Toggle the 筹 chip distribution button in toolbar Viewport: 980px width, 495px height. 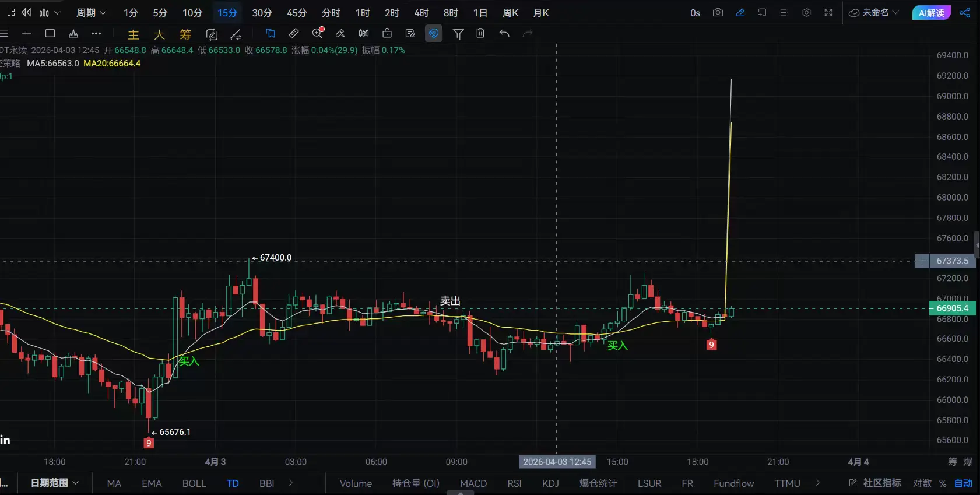pyautogui.click(x=185, y=34)
